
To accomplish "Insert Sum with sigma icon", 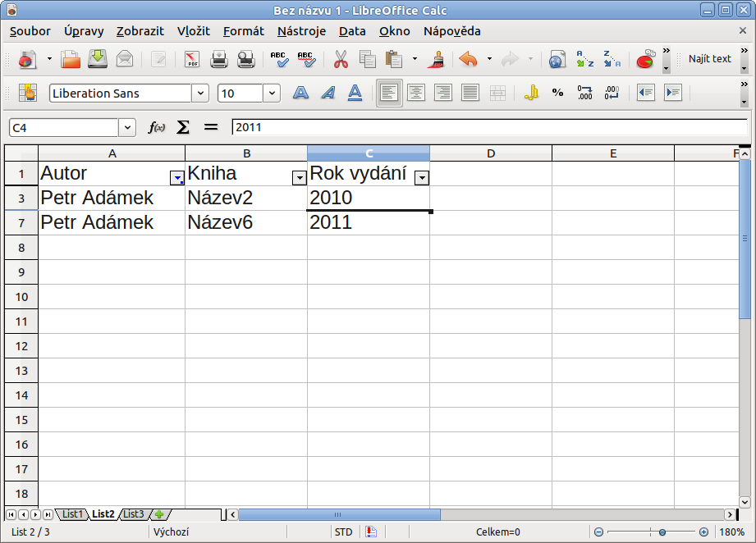I will pyautogui.click(x=183, y=127).
